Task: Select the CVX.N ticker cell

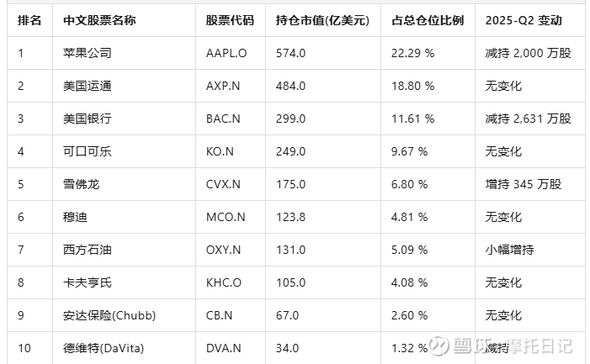Action: (x=223, y=184)
